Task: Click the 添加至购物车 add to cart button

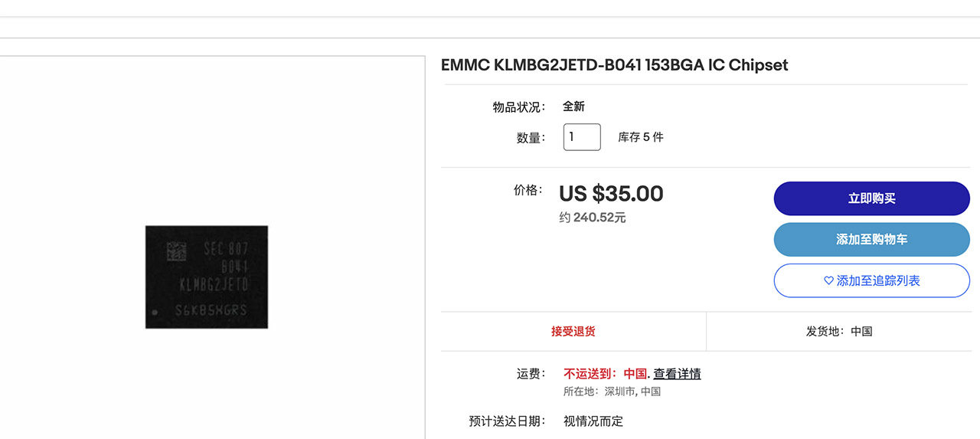Action: [x=871, y=240]
